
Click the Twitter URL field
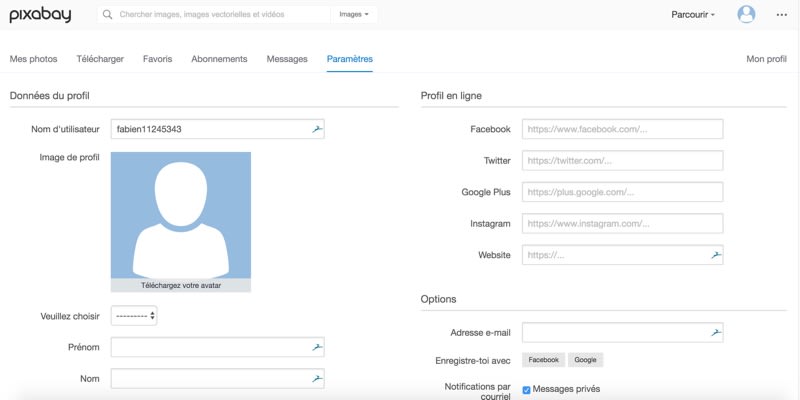point(622,161)
